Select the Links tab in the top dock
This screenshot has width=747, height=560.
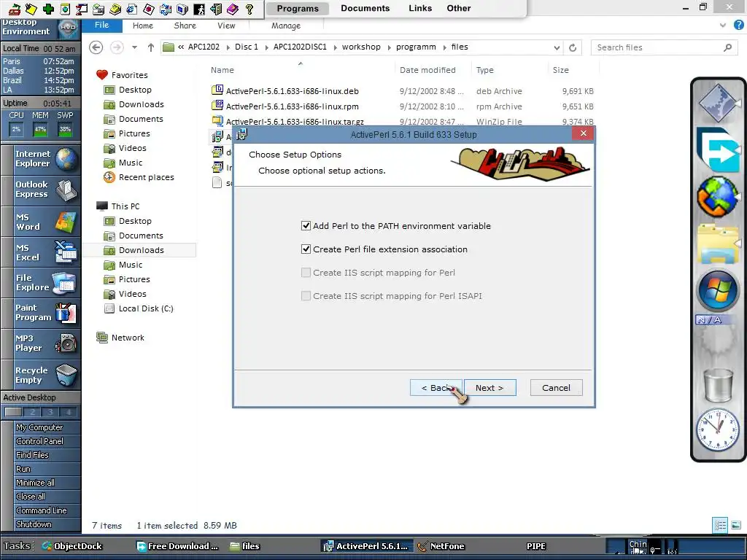click(x=420, y=8)
